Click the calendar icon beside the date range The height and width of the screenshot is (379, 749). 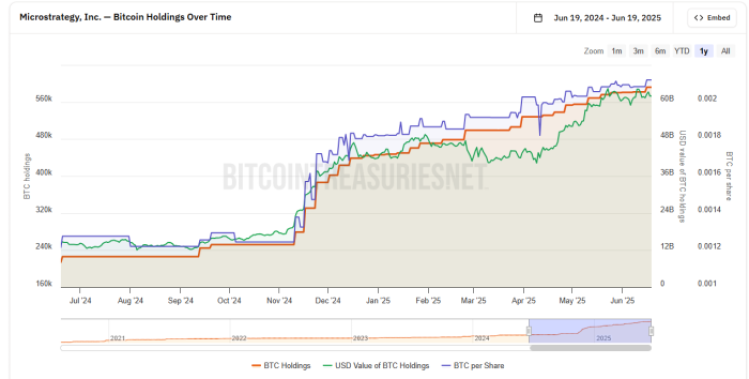click(x=538, y=18)
